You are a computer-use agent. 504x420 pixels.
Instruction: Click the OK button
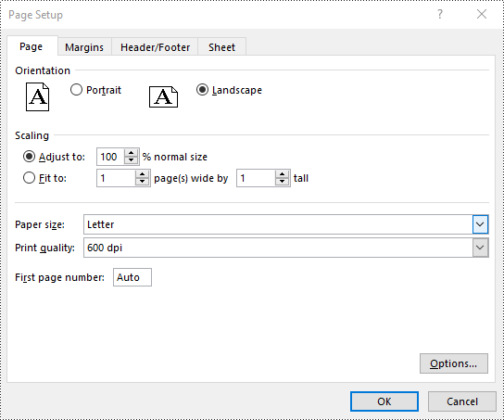coord(384,401)
